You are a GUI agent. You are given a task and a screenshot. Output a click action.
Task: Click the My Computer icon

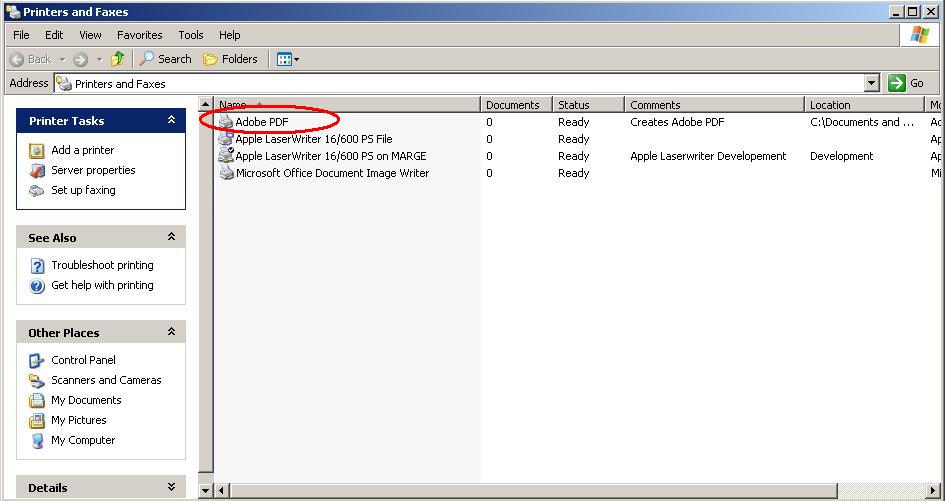pyautogui.click(x=37, y=440)
